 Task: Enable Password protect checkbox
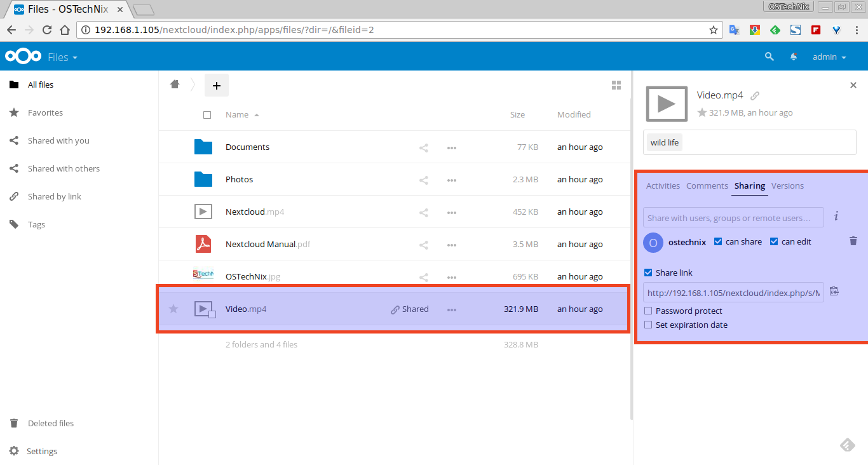(x=648, y=311)
